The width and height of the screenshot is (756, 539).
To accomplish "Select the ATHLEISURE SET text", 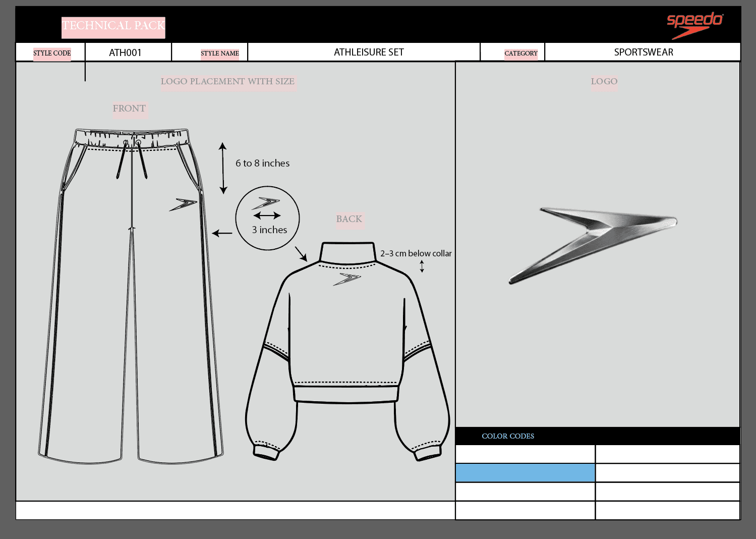I will [369, 52].
